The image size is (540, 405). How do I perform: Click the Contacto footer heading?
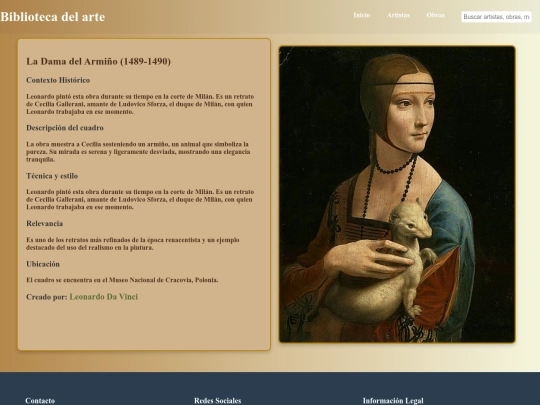pyautogui.click(x=40, y=401)
